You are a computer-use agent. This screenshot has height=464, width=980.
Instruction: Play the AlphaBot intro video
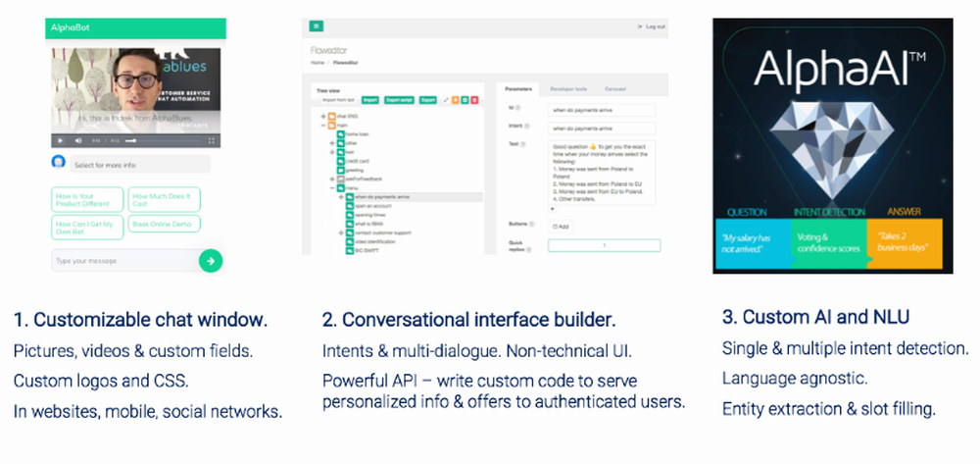click(61, 140)
